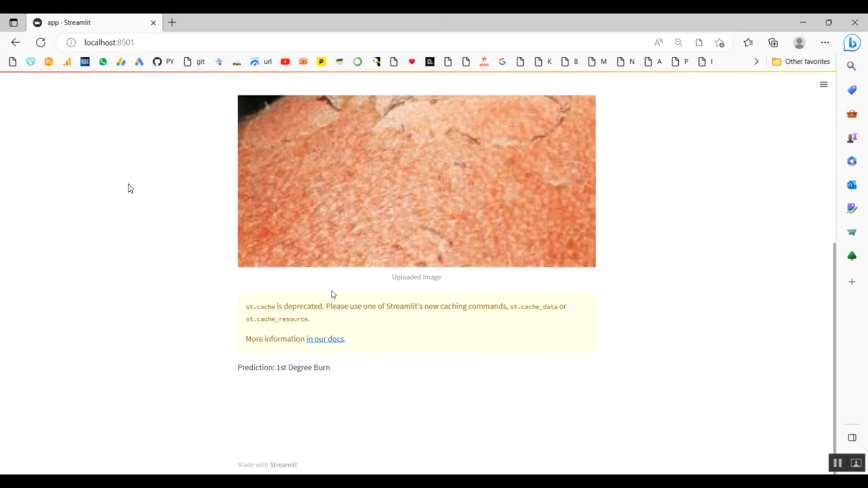
Task: Click the browser refresh button
Action: [41, 42]
